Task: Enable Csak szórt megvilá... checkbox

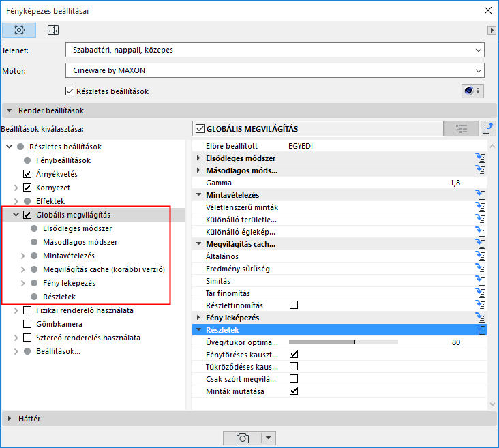Action: 294,378
